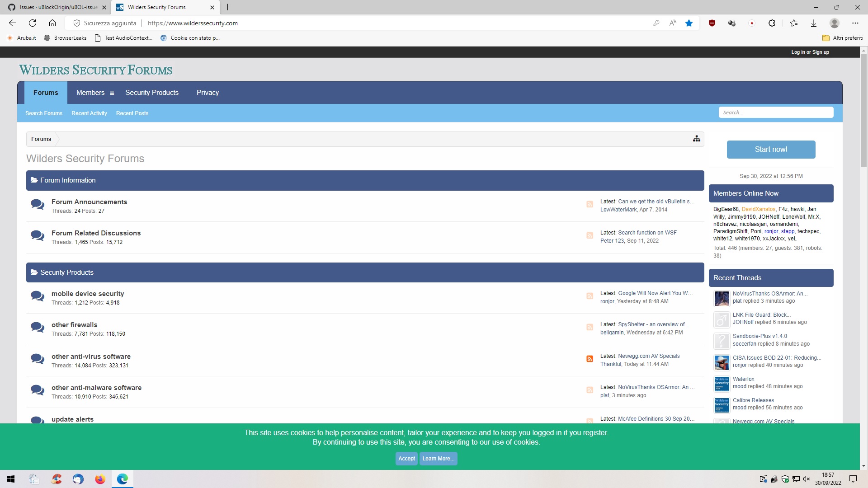Viewport: 868px width, 488px height.
Task: Focus the forum Search field
Action: (776, 113)
